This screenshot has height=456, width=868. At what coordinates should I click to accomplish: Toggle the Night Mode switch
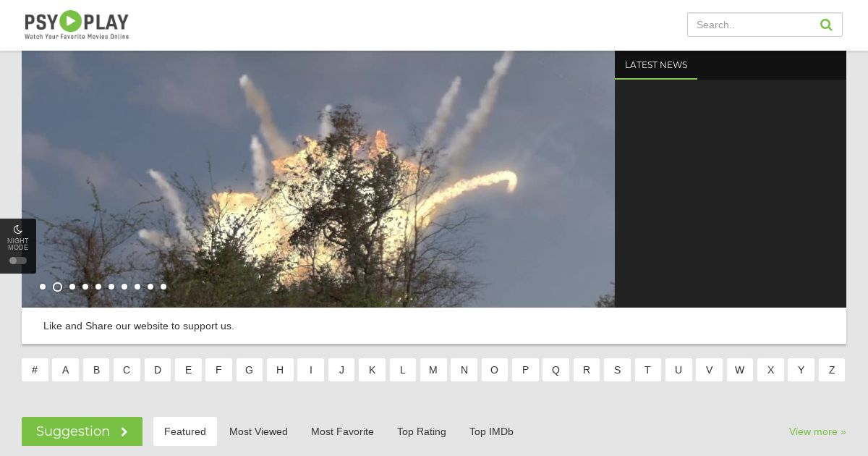pyautogui.click(x=18, y=261)
